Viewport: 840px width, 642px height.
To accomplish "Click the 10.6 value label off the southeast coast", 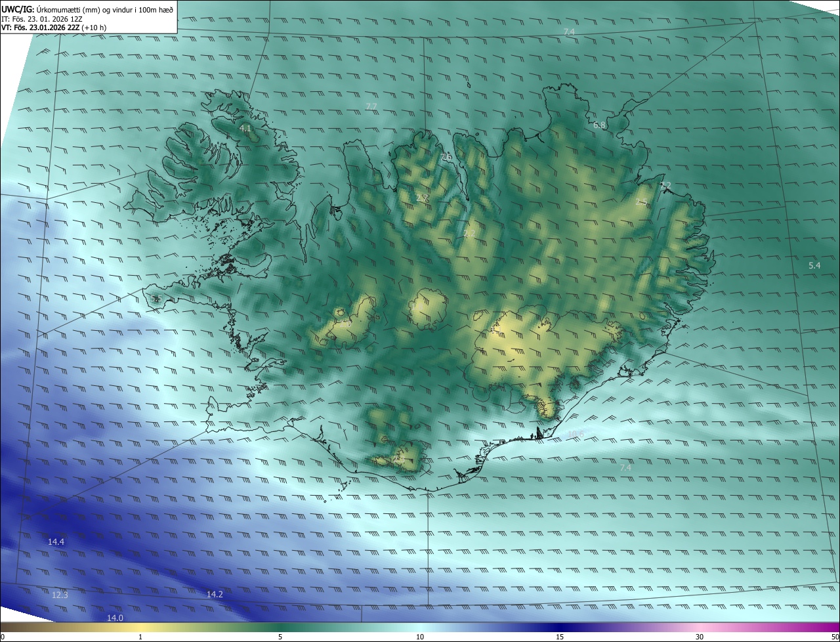I will (x=576, y=433).
